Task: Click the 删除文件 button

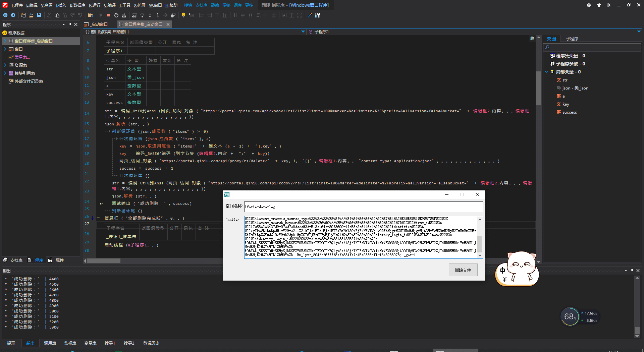Action: pyautogui.click(x=463, y=270)
